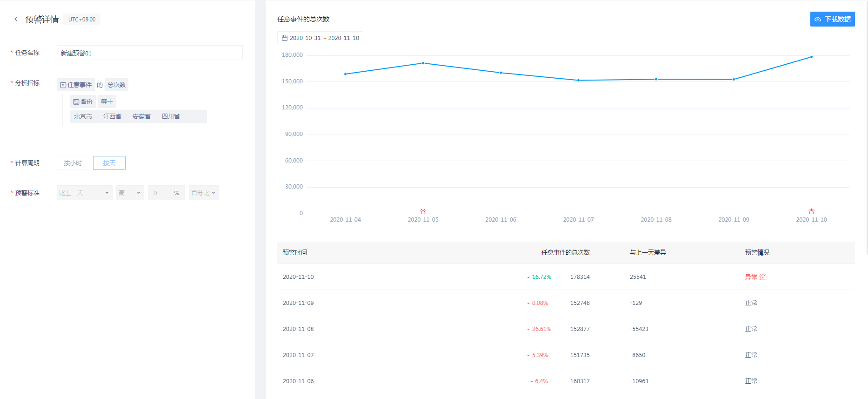Click the threshold percentage input field
This screenshot has height=399, width=868.
pyautogui.click(x=161, y=193)
